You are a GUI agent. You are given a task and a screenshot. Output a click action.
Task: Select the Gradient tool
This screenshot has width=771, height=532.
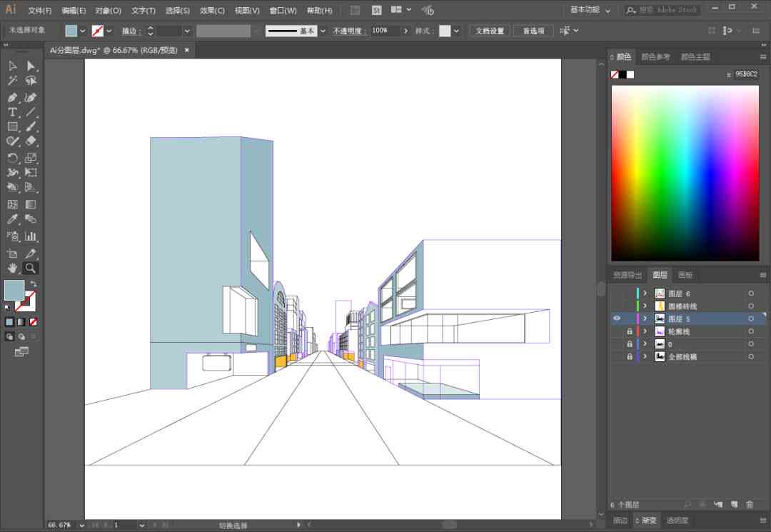[31, 204]
